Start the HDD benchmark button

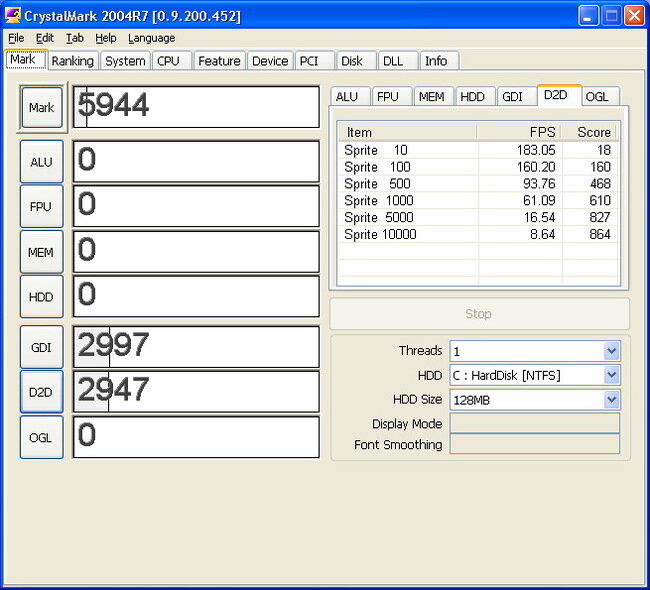(41, 296)
